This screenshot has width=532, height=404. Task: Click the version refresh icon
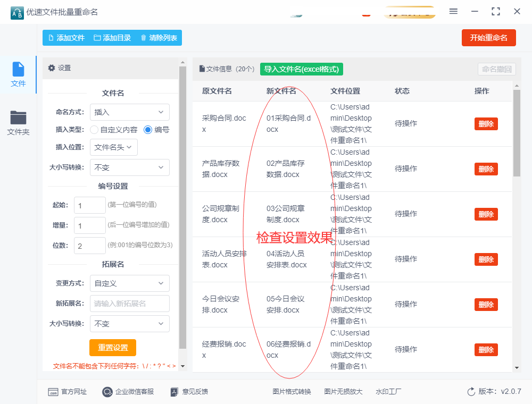[x=471, y=392]
